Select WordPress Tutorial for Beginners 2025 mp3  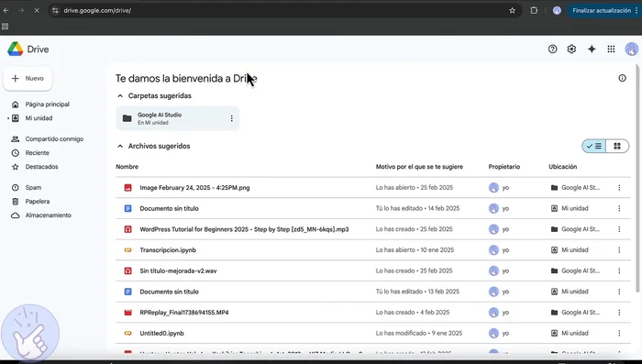245,229
